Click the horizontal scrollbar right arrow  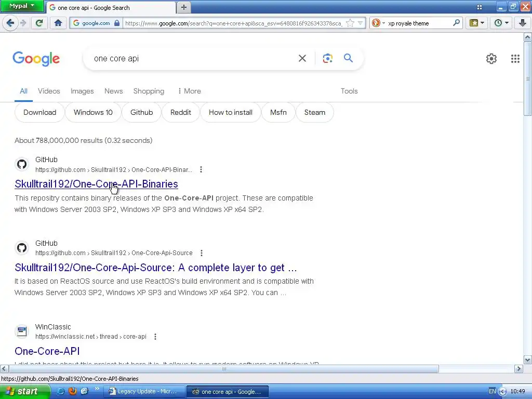click(x=518, y=368)
